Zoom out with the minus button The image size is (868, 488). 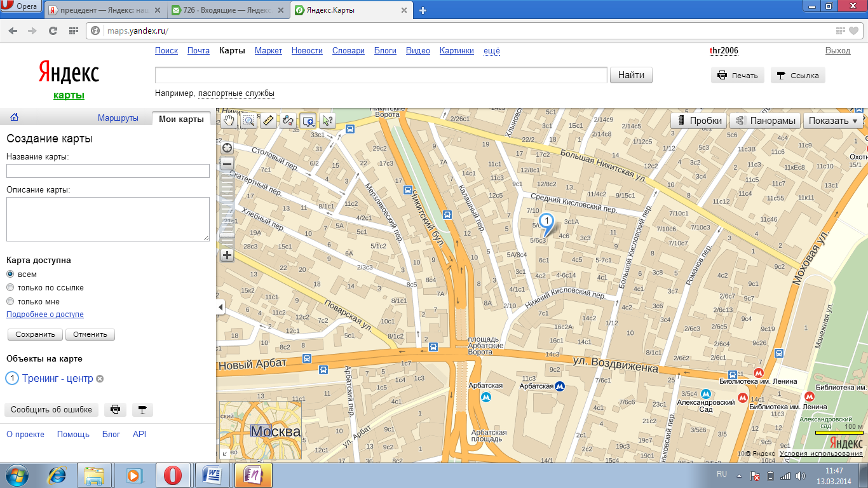[x=227, y=164]
